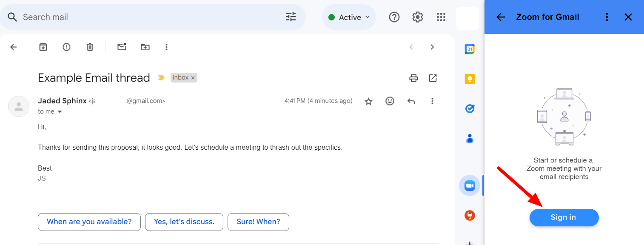Star the message from Jaded Sphinx
This screenshot has width=644, height=245.
[x=369, y=101]
